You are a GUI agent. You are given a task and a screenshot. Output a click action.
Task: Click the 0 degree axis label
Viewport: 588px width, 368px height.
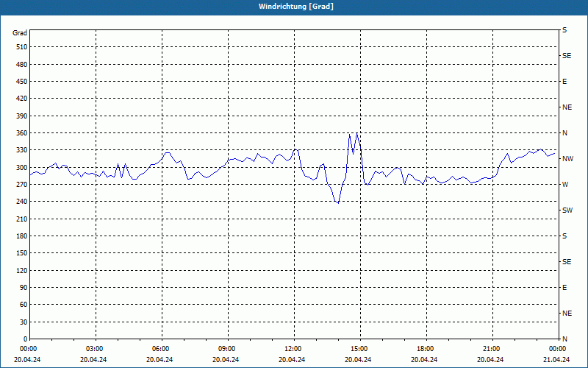tap(26, 339)
